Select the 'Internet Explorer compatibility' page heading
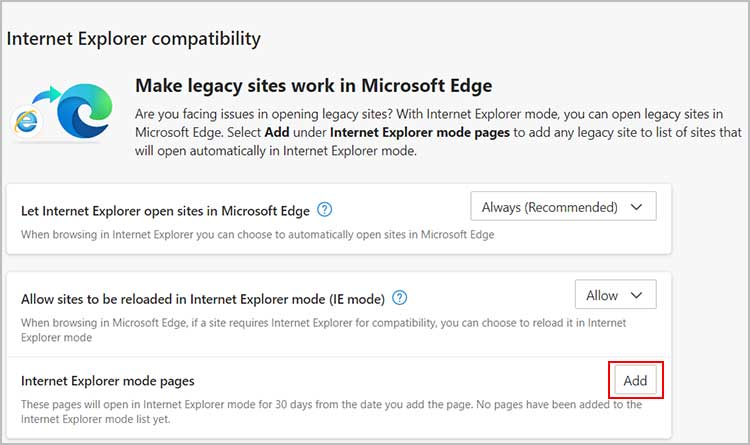This screenshot has width=750, height=445. pyautogui.click(x=134, y=39)
